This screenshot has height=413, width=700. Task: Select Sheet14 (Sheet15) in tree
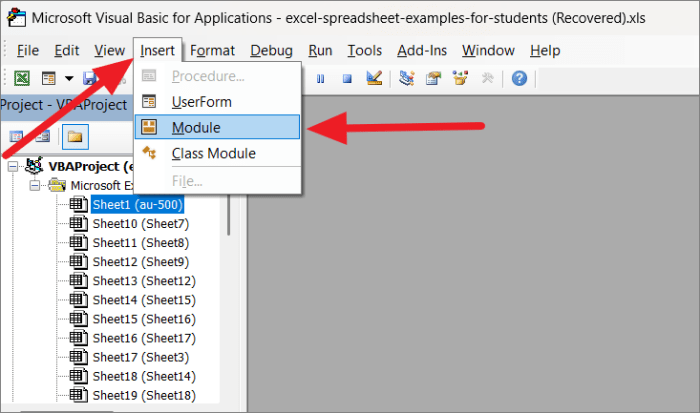pos(144,300)
